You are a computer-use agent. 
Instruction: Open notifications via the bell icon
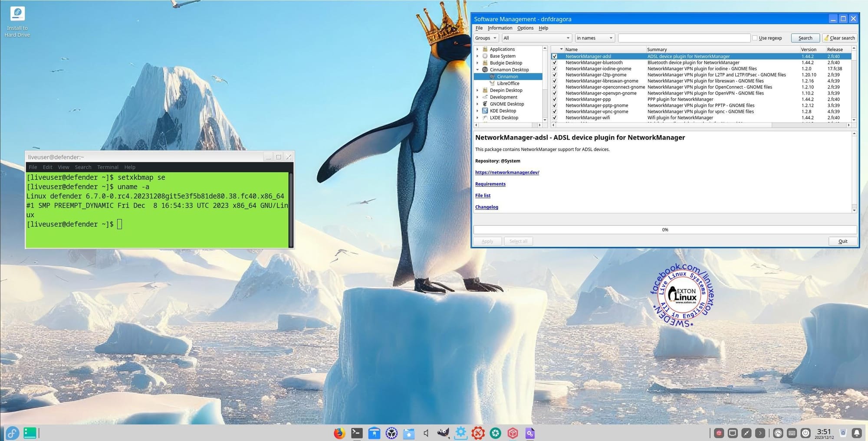(x=857, y=433)
